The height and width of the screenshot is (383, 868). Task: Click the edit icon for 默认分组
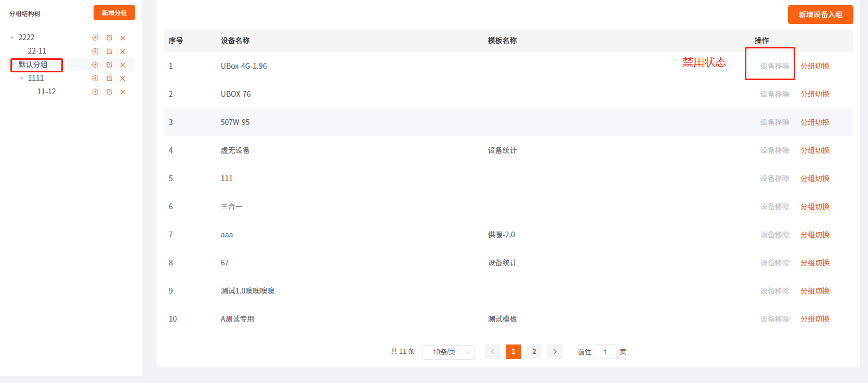pos(109,65)
